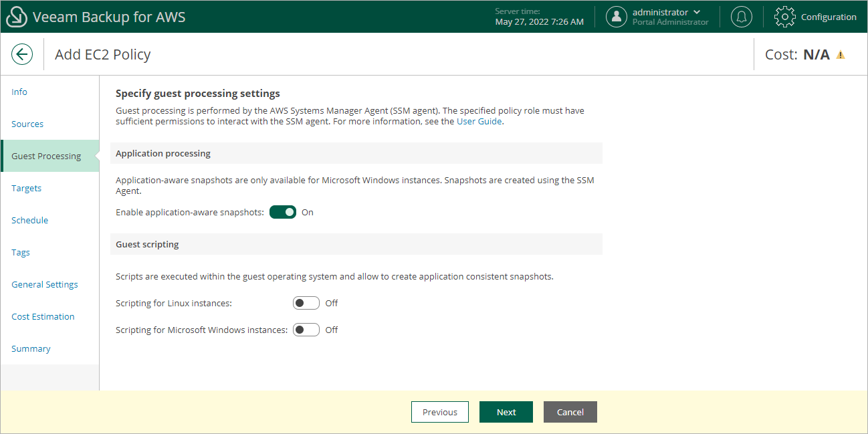Click the back arrow icon
The width and height of the screenshot is (868, 434).
[22, 54]
